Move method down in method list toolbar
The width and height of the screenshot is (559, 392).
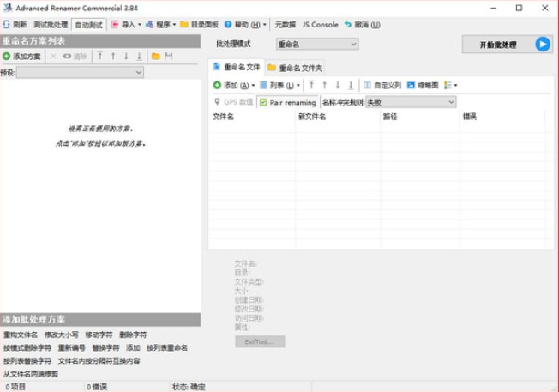pos(126,56)
